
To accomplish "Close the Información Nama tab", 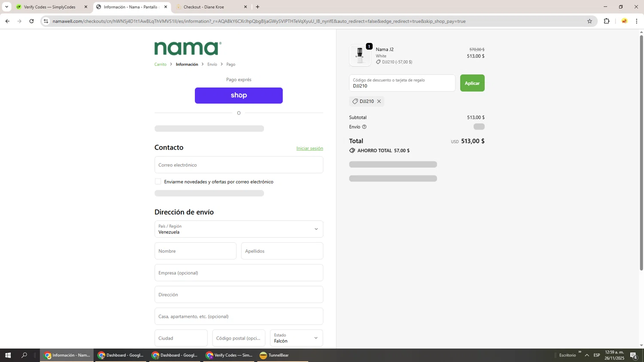I will click(x=166, y=7).
